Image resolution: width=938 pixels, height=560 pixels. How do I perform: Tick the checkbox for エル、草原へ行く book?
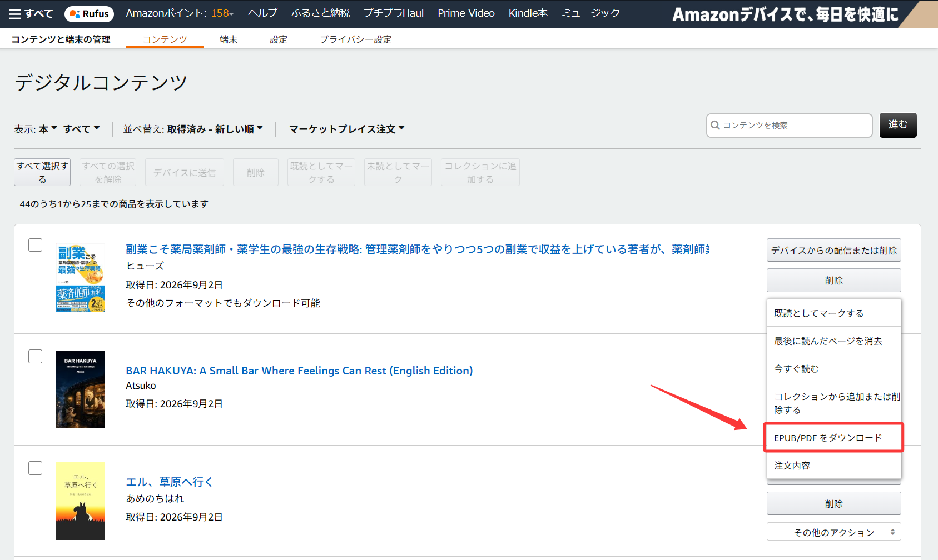pos(36,468)
